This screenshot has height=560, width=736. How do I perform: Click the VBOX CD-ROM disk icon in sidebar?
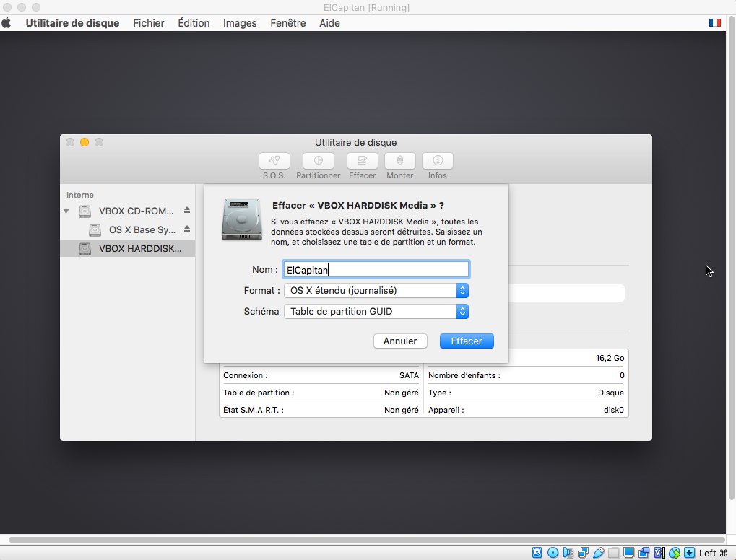85,211
